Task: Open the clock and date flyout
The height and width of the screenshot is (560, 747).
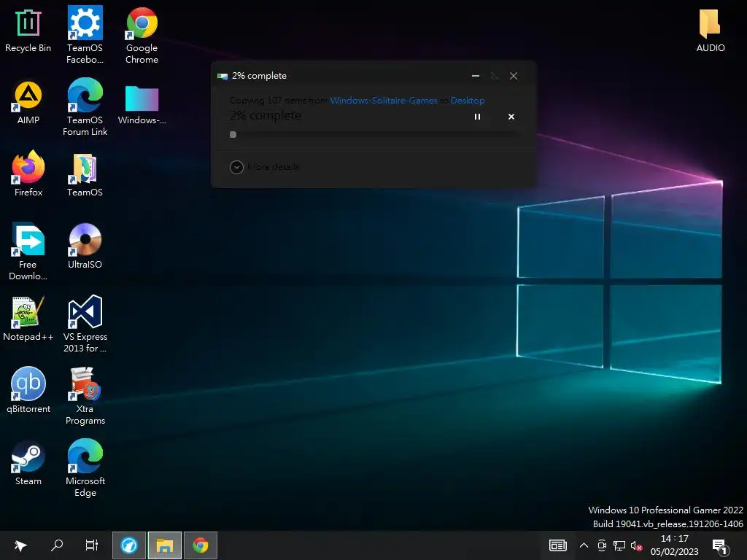Action: [x=674, y=545]
